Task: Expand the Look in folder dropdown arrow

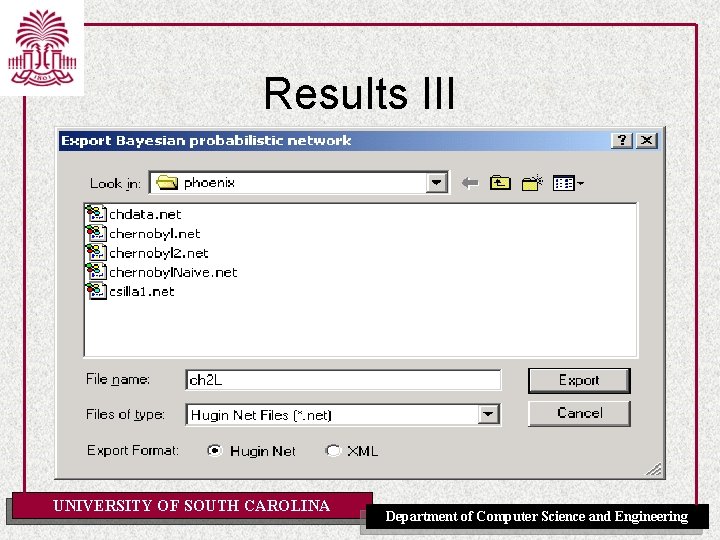Action: coord(436,183)
